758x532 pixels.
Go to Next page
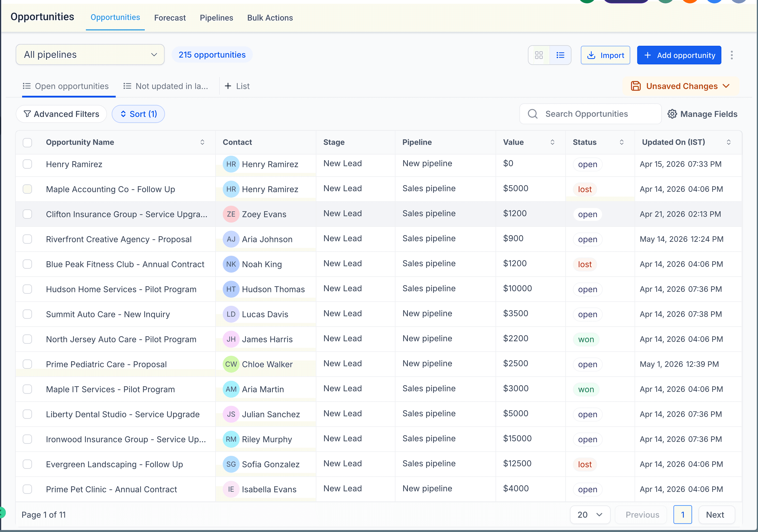pos(717,515)
